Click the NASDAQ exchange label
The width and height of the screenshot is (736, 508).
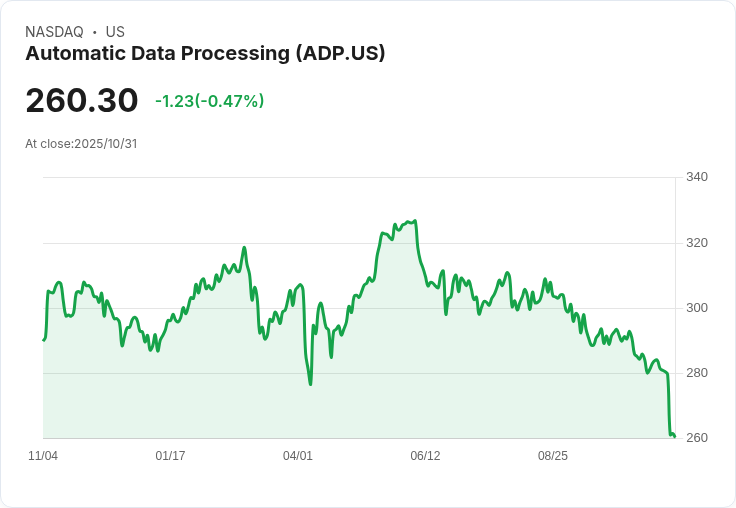point(54,32)
